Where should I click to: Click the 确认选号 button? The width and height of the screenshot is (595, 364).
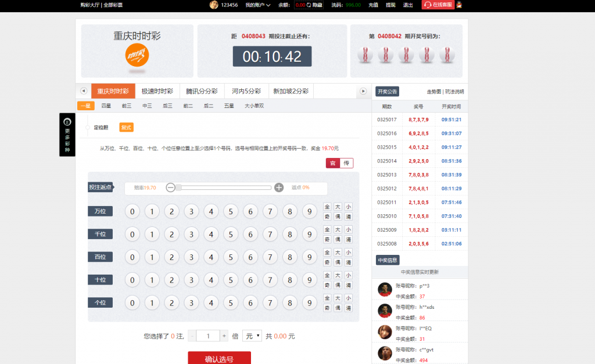219,358
